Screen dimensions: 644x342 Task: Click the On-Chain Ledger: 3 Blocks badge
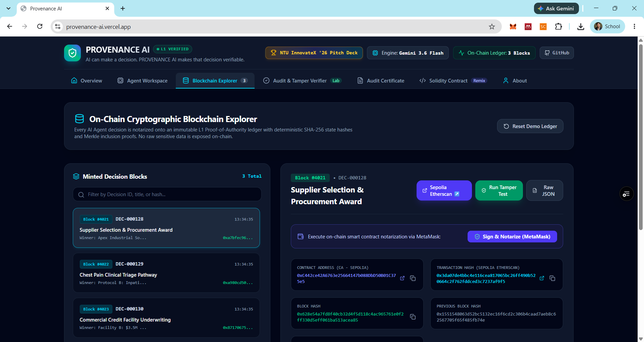click(x=494, y=53)
